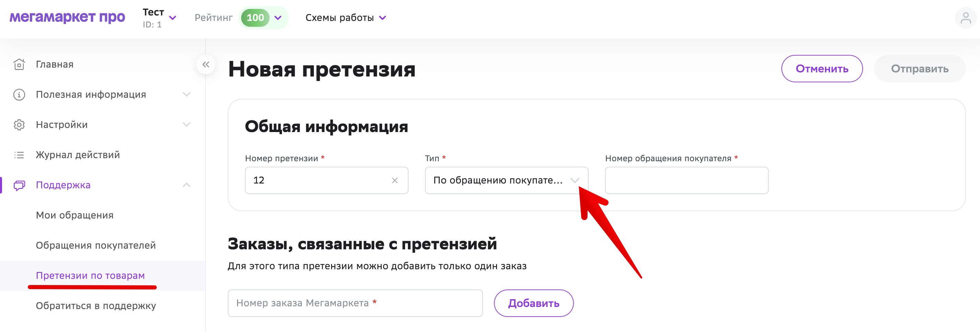Image resolution: width=980 pixels, height=332 pixels.
Task: Expand the Тест ID store selector
Action: [x=160, y=18]
